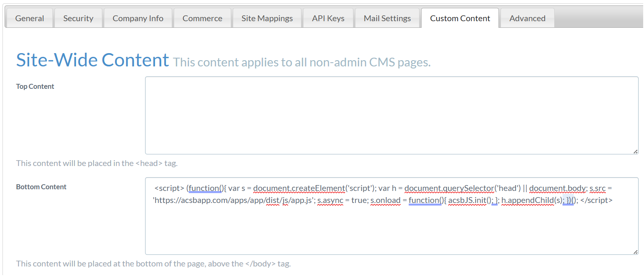644x276 pixels.
Task: Click the body tag hint text below Bottom Content
Action: pos(153,264)
